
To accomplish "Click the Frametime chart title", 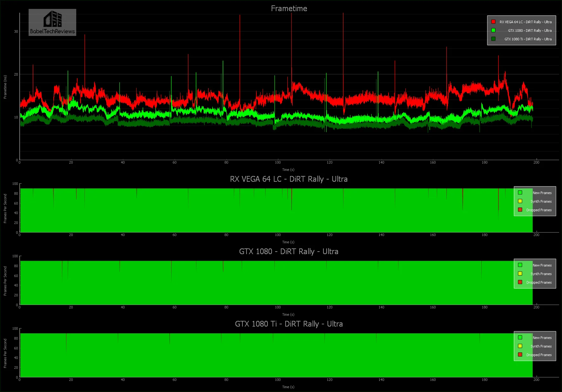I will click(x=289, y=9).
